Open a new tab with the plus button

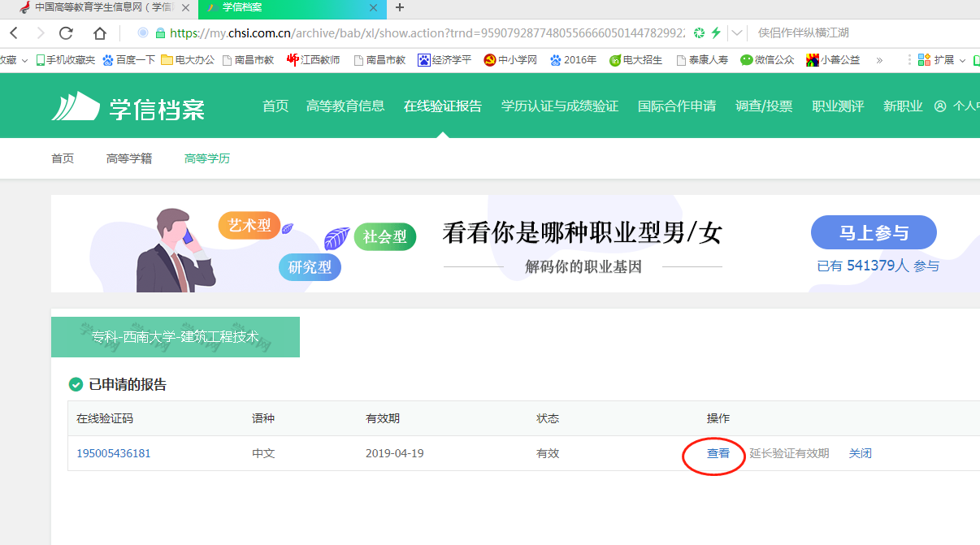click(x=399, y=8)
